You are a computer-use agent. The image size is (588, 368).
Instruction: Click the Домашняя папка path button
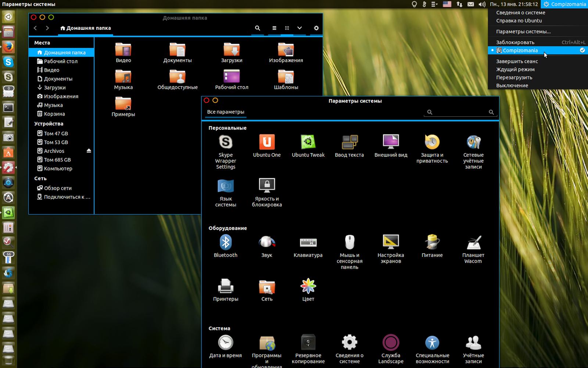(86, 28)
